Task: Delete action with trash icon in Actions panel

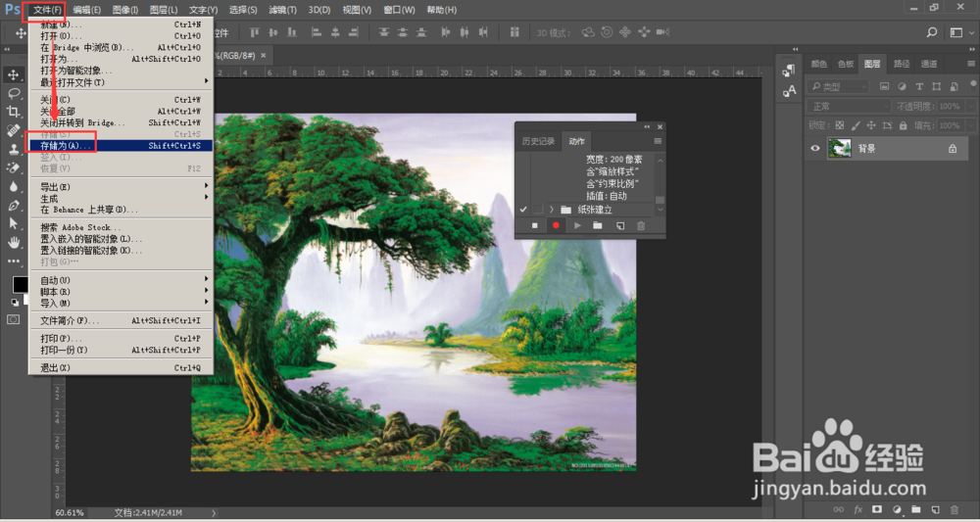Action: (641, 225)
